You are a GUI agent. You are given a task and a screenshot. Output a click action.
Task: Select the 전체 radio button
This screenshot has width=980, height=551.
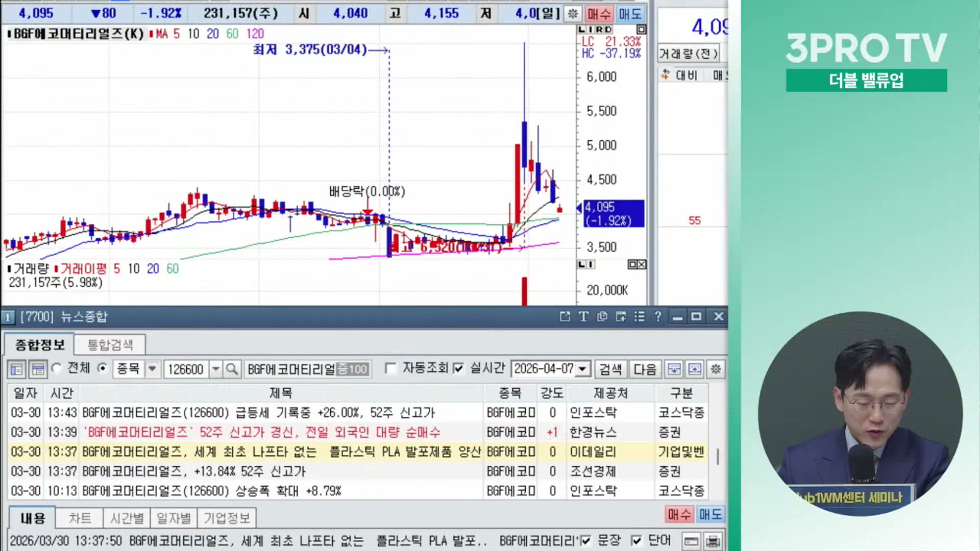[x=57, y=368]
